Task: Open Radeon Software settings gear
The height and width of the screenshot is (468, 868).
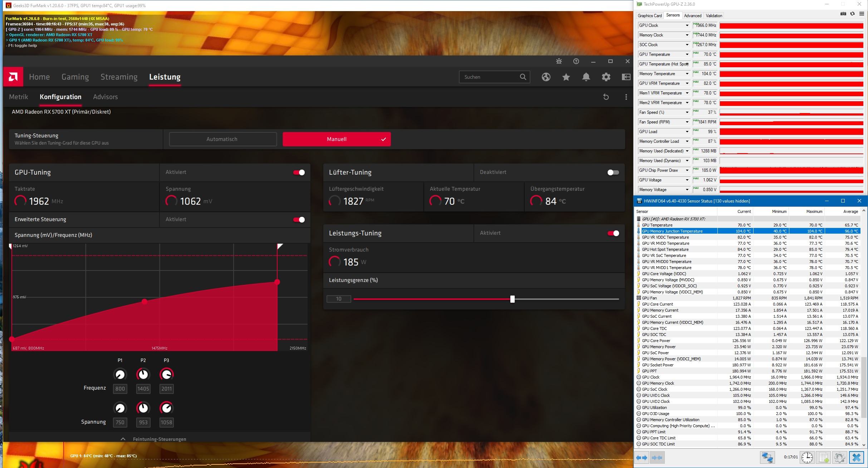Action: point(606,77)
